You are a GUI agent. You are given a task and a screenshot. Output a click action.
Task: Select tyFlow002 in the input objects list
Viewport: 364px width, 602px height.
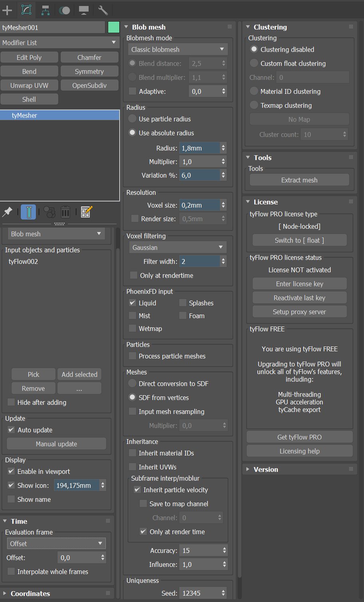coord(23,262)
